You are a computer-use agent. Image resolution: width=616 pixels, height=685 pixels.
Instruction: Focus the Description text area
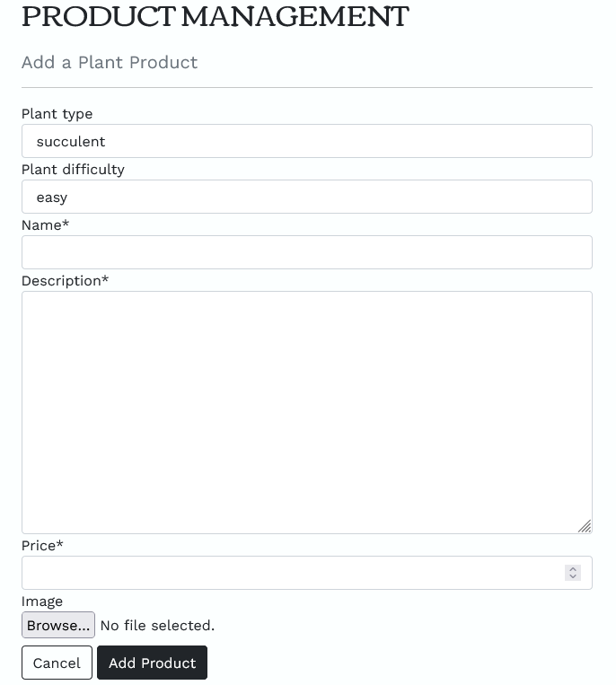click(x=306, y=412)
